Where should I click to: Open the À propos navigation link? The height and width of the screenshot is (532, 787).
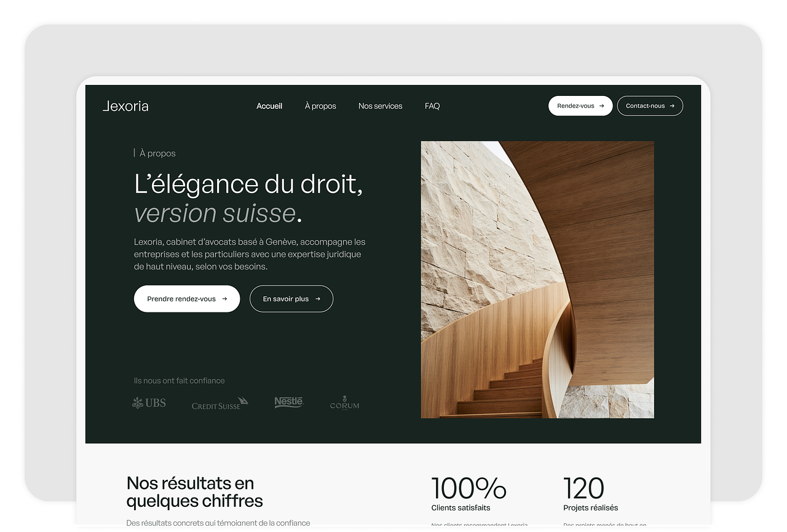tap(320, 106)
